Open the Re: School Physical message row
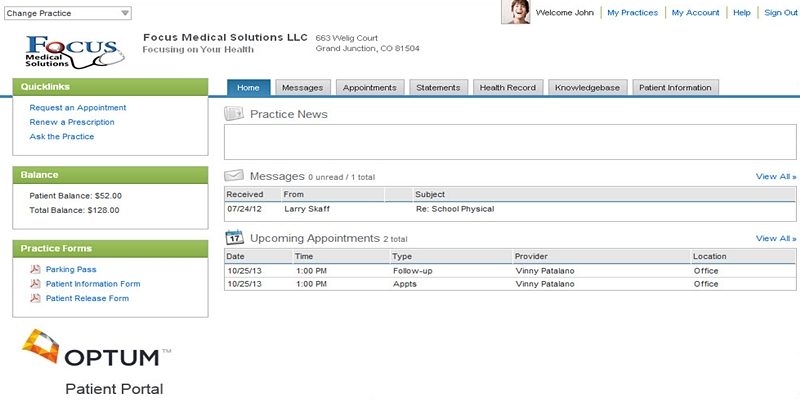The height and width of the screenshot is (400, 800). pos(454,209)
